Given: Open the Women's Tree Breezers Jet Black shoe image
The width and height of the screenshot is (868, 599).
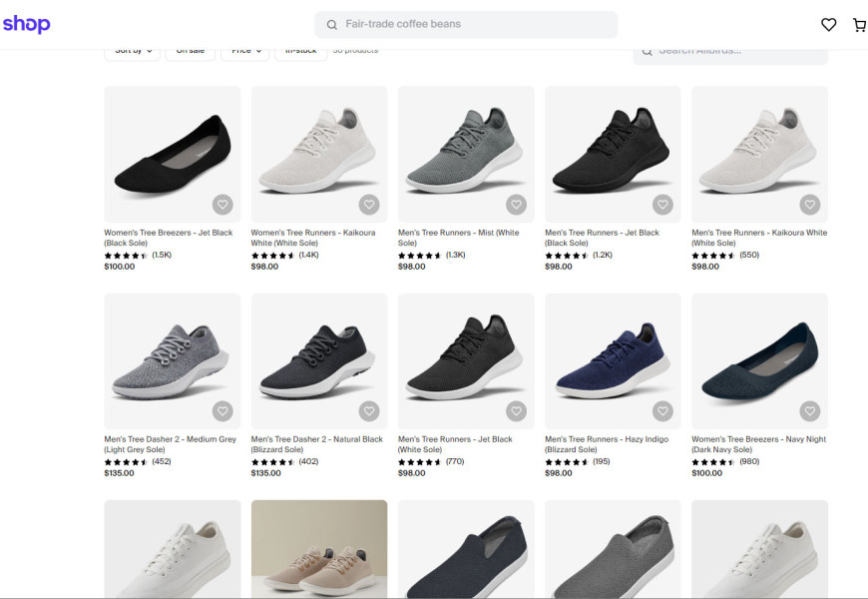Looking at the screenshot, I should tap(173, 154).
